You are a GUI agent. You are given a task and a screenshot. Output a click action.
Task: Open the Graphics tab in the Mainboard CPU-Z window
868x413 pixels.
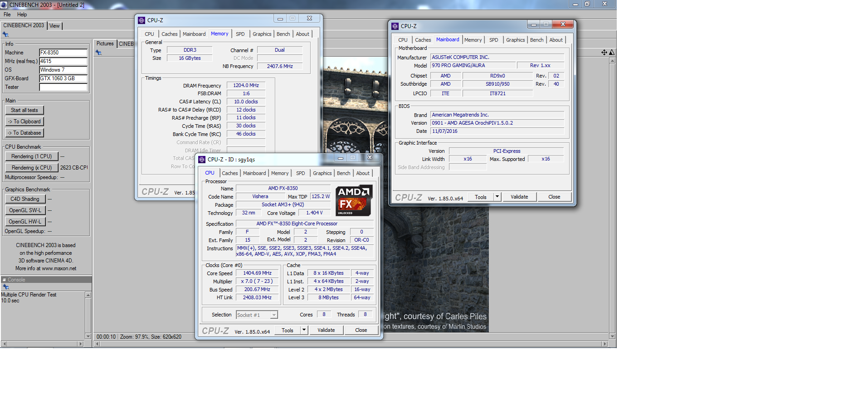516,40
